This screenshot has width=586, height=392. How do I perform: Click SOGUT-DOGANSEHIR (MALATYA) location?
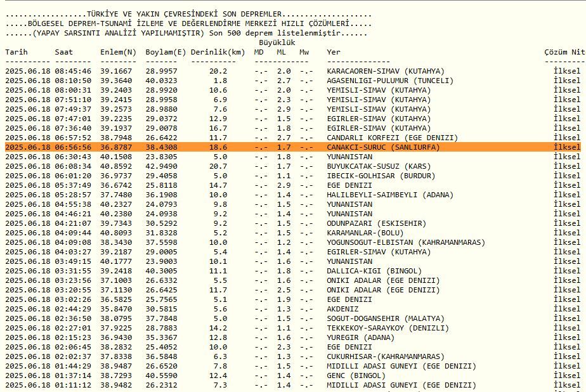pos(386,318)
